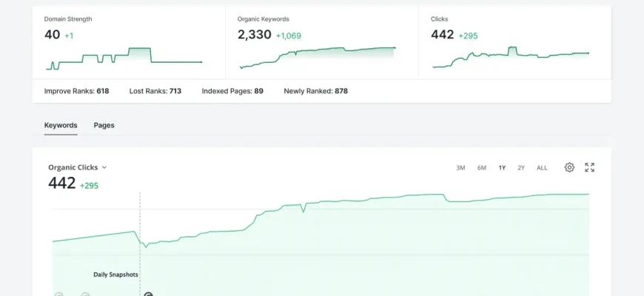The height and width of the screenshot is (296, 644).
Task: Click the Organic Keywords 2,330 value
Action: click(x=255, y=35)
